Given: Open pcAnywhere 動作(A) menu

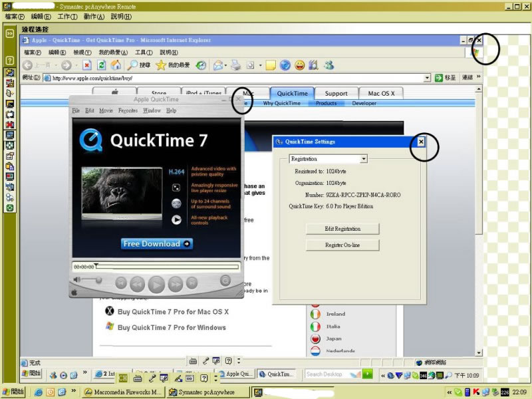Looking at the screenshot, I should 94,16.
